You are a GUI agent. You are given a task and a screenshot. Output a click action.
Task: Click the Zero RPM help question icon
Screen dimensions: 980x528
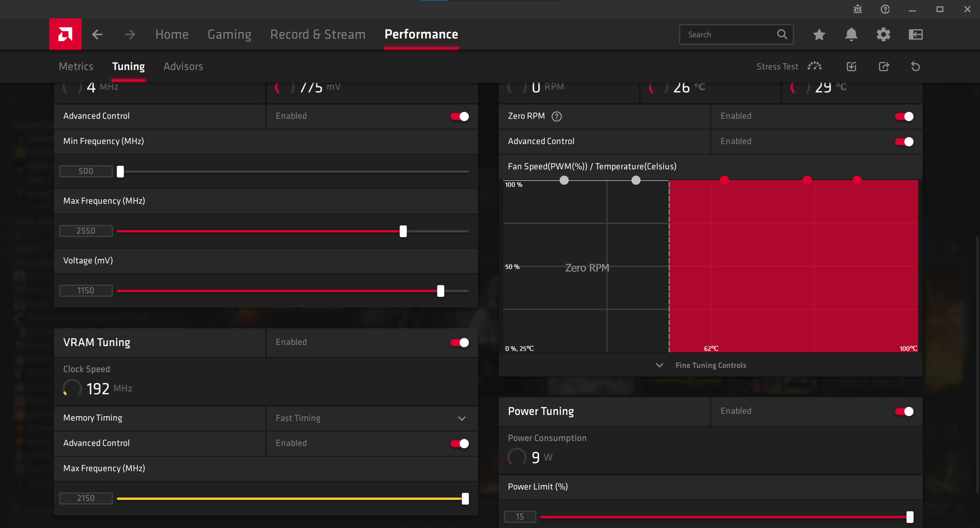[557, 116]
